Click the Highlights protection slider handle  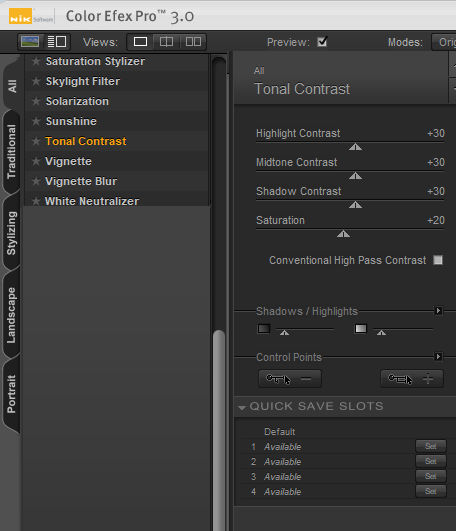coord(382,333)
